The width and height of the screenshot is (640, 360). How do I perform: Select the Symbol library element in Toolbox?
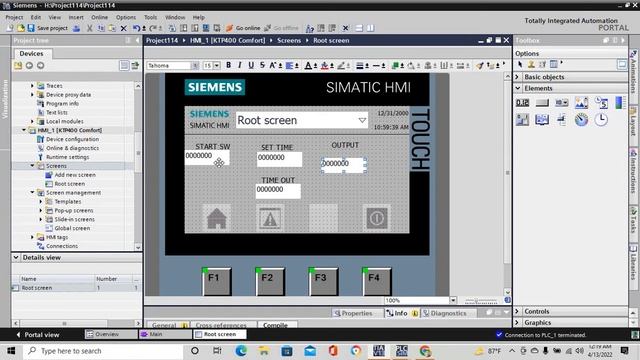tap(542, 120)
